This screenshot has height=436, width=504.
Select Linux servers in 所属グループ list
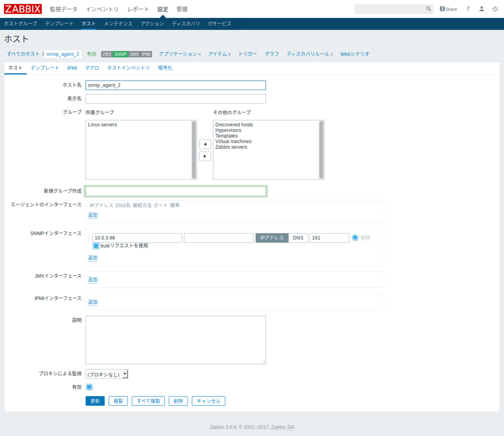point(102,125)
